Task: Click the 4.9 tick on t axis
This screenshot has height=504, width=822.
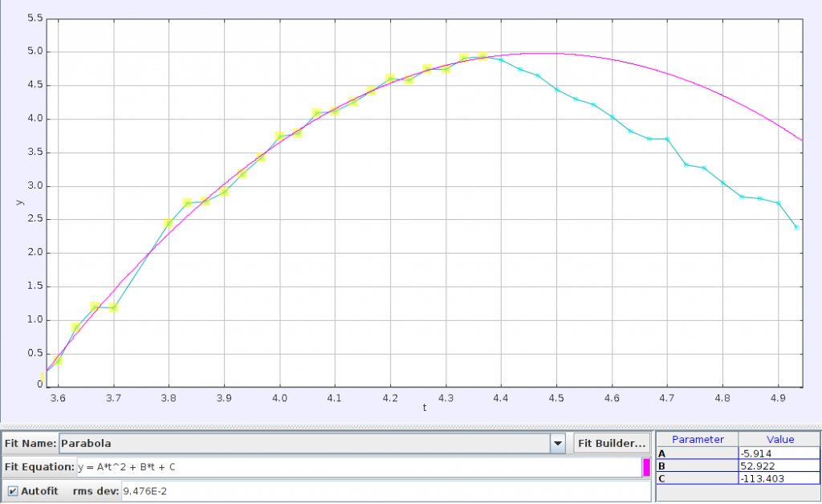Action: (x=778, y=398)
